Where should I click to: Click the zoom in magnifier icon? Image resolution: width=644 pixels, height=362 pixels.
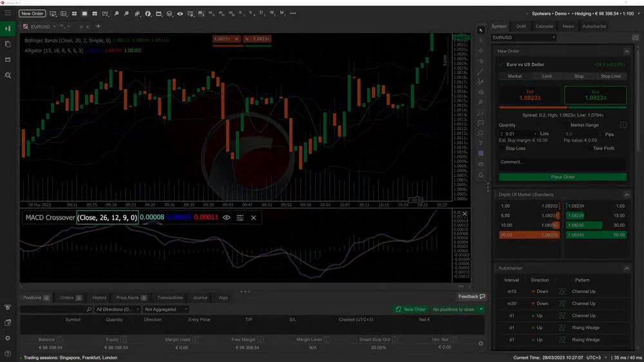click(x=116, y=14)
